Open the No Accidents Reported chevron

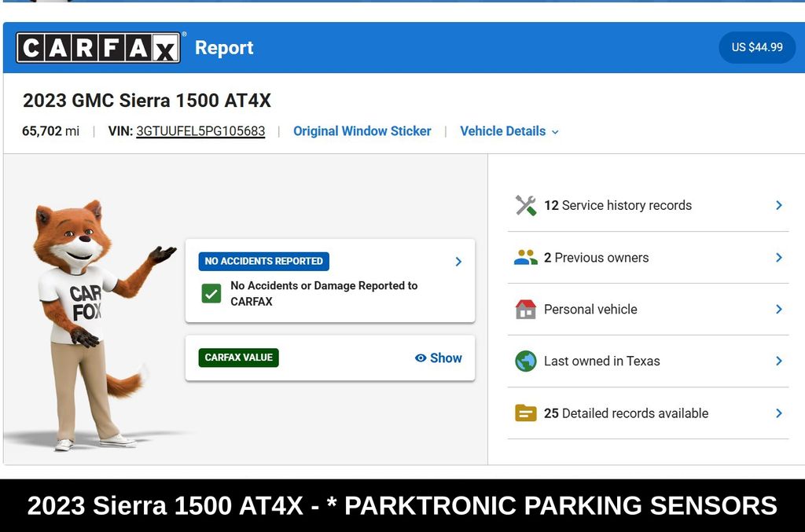[458, 262]
